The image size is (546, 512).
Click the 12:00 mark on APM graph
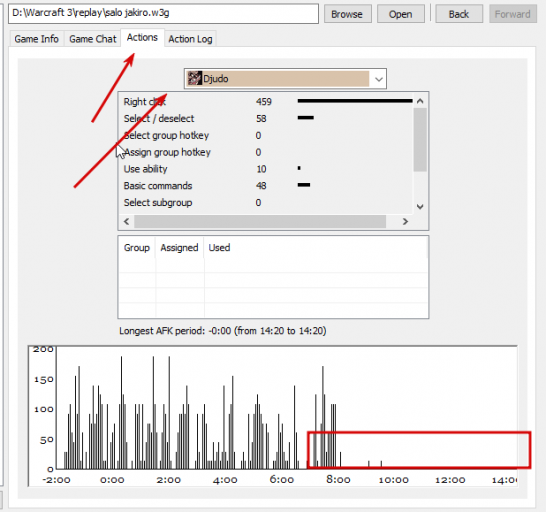pyautogui.click(x=450, y=480)
